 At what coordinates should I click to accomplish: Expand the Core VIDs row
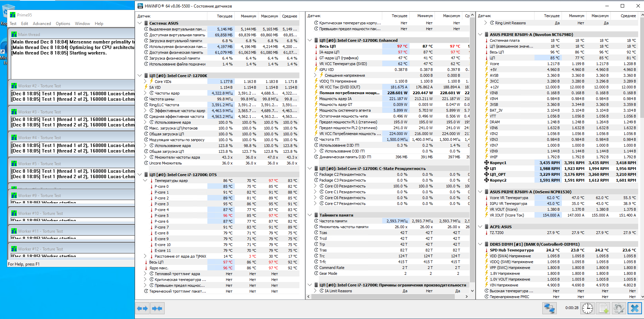(x=145, y=82)
